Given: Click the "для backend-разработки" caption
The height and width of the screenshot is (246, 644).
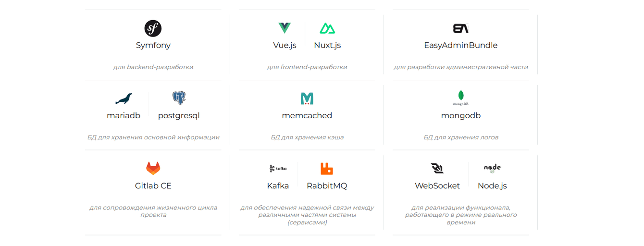Looking at the screenshot, I should [153, 67].
